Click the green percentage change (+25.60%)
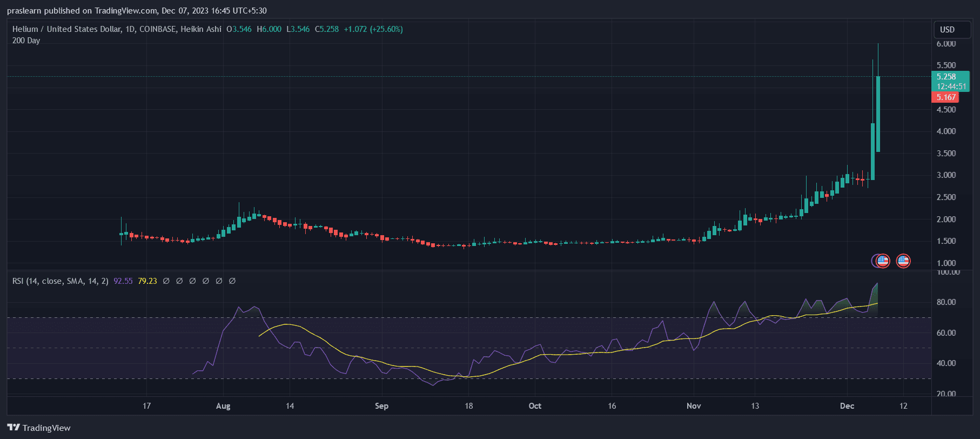The image size is (980, 439). (386, 29)
